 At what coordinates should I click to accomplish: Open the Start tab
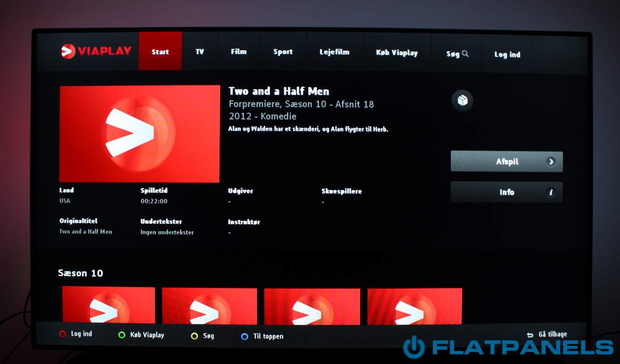tap(160, 51)
